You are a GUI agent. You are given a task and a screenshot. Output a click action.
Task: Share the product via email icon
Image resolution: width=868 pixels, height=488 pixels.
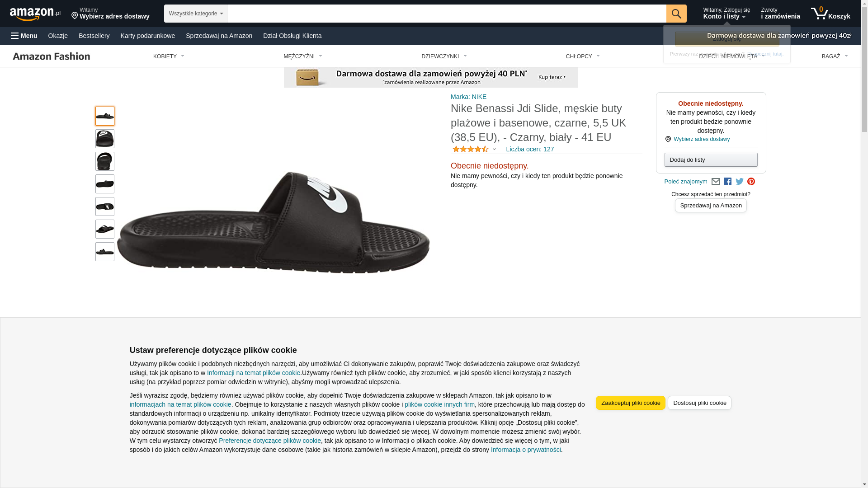pyautogui.click(x=716, y=182)
